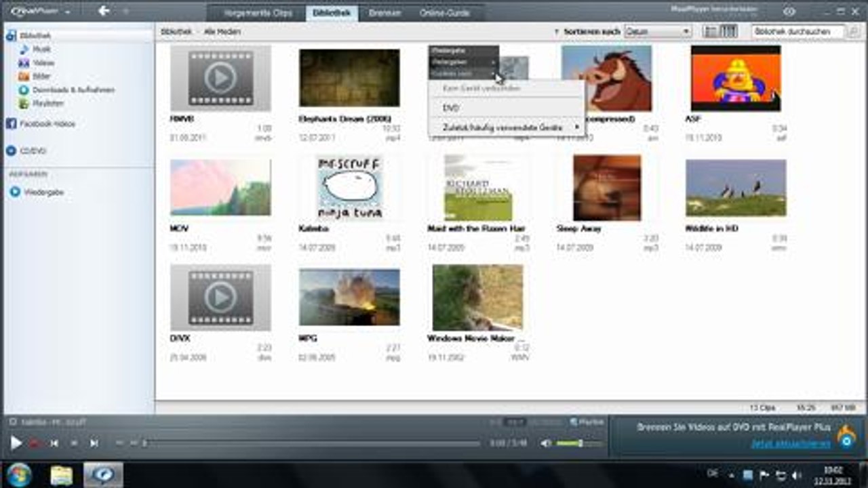Switch to the Bibliothek tab
The width and height of the screenshot is (868, 488).
tap(332, 13)
